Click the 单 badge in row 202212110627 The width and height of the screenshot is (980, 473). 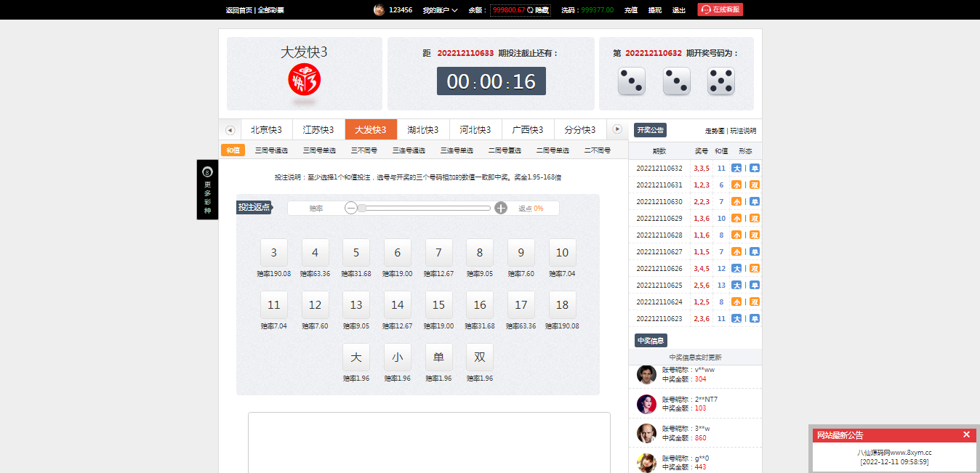point(755,251)
